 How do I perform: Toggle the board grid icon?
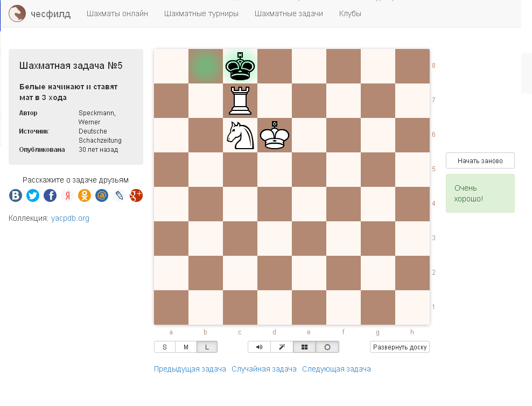click(x=304, y=347)
